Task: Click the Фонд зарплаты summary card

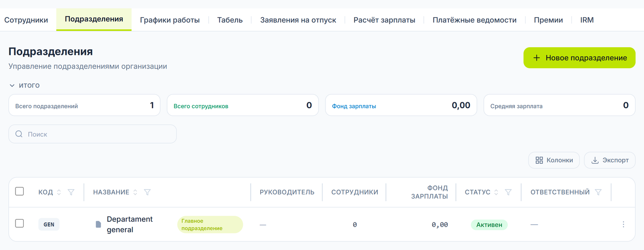Action: click(401, 105)
